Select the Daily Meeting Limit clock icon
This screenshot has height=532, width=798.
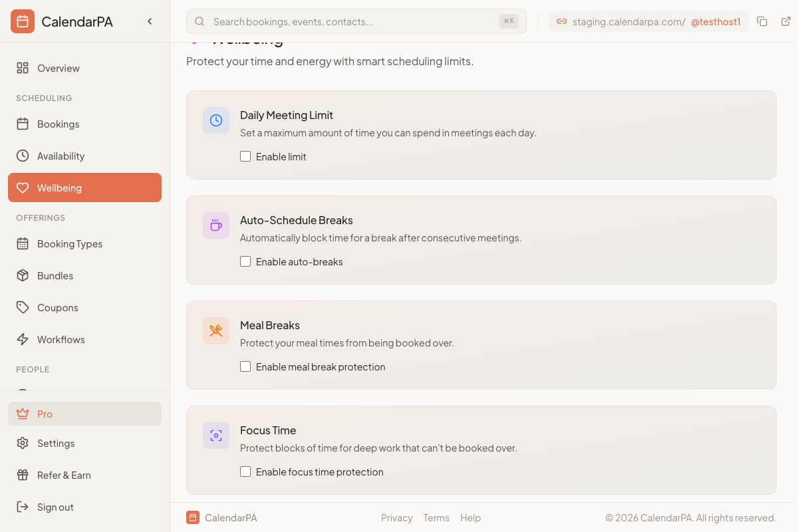(216, 120)
